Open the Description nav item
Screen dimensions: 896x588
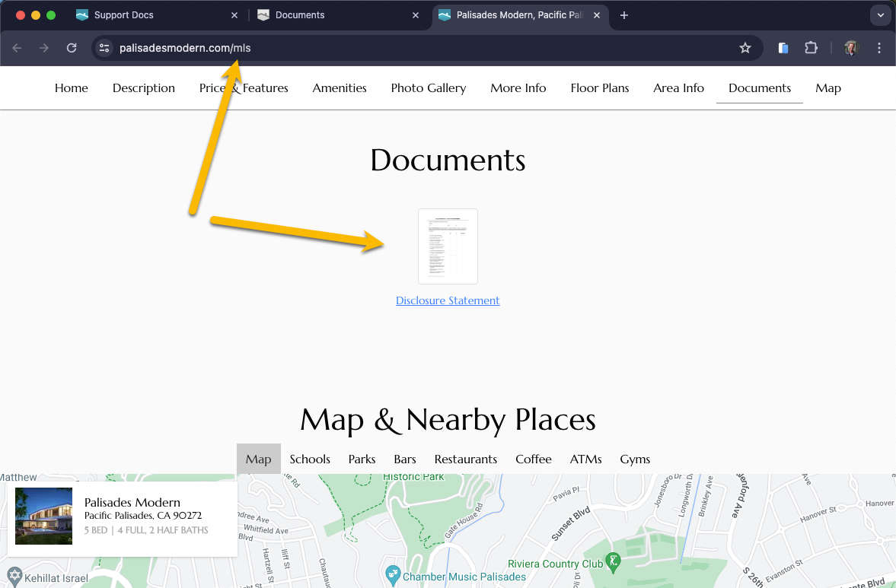point(143,88)
